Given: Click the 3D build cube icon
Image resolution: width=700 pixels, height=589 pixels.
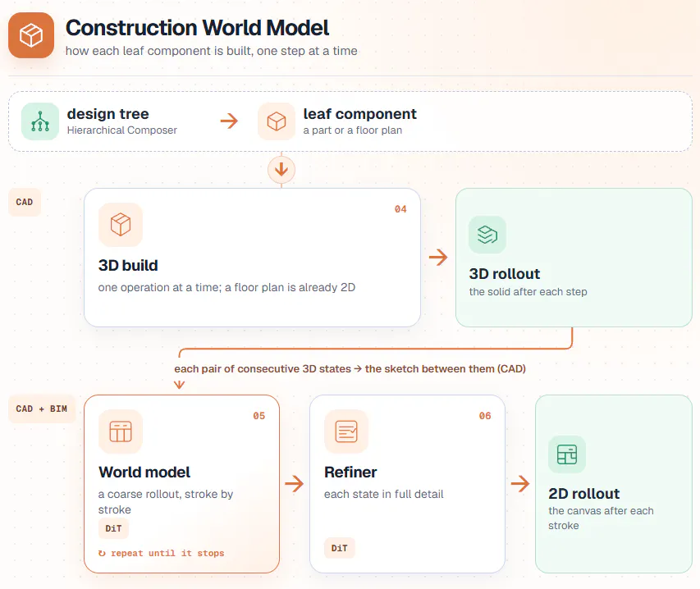Looking at the screenshot, I should [121, 225].
